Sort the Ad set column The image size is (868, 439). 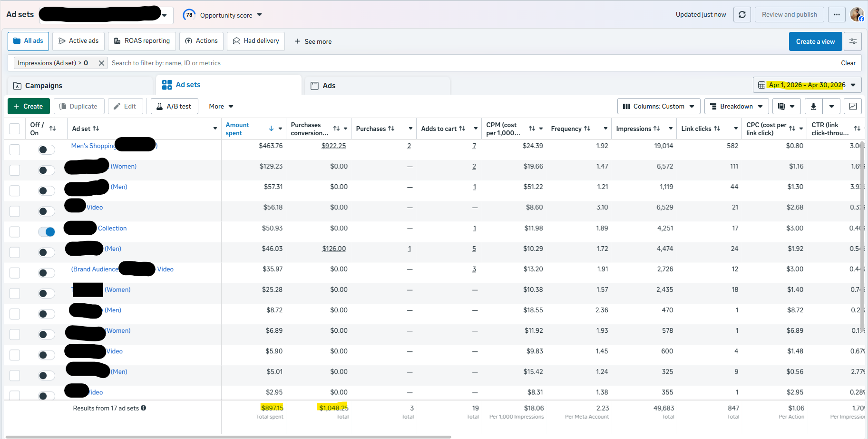tap(96, 129)
